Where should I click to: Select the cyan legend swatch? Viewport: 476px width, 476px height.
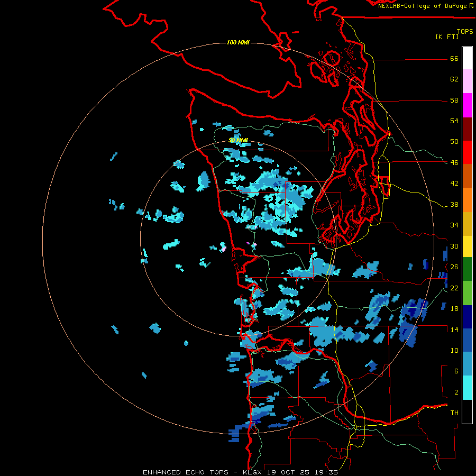point(467,388)
